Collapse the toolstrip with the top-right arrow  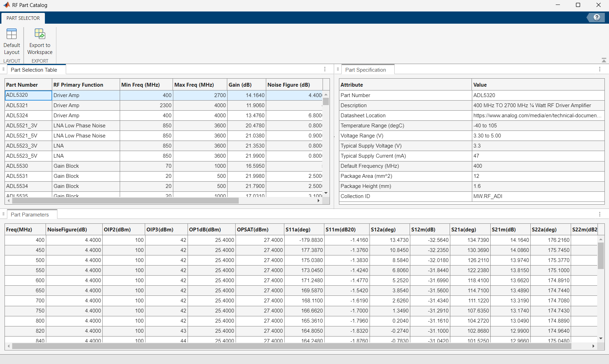click(x=604, y=61)
